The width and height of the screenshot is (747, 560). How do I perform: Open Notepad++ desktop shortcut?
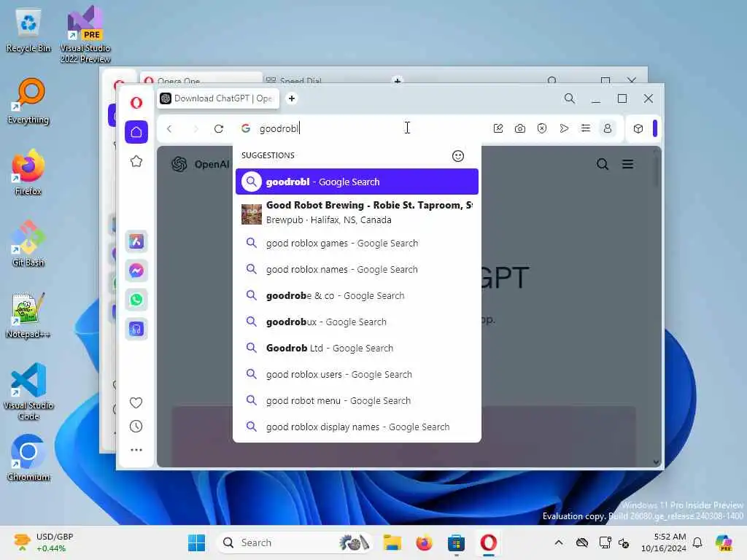pyautogui.click(x=28, y=315)
